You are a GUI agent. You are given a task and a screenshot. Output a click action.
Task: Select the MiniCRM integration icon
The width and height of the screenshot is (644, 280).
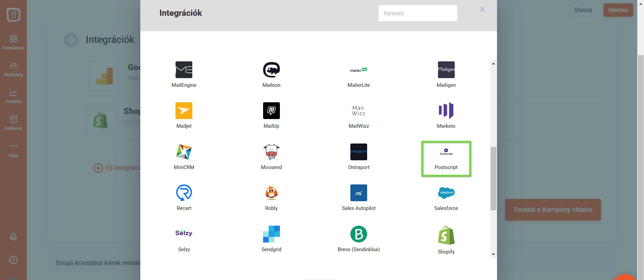(x=184, y=152)
